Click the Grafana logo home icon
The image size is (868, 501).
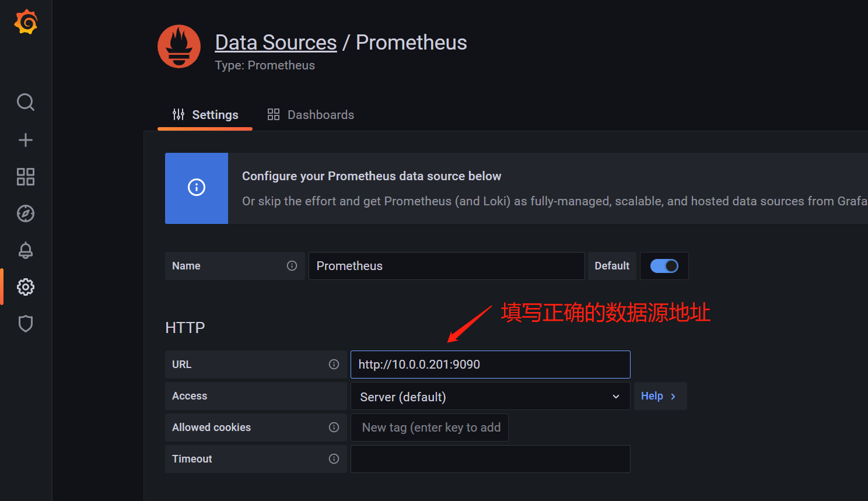pyautogui.click(x=26, y=22)
